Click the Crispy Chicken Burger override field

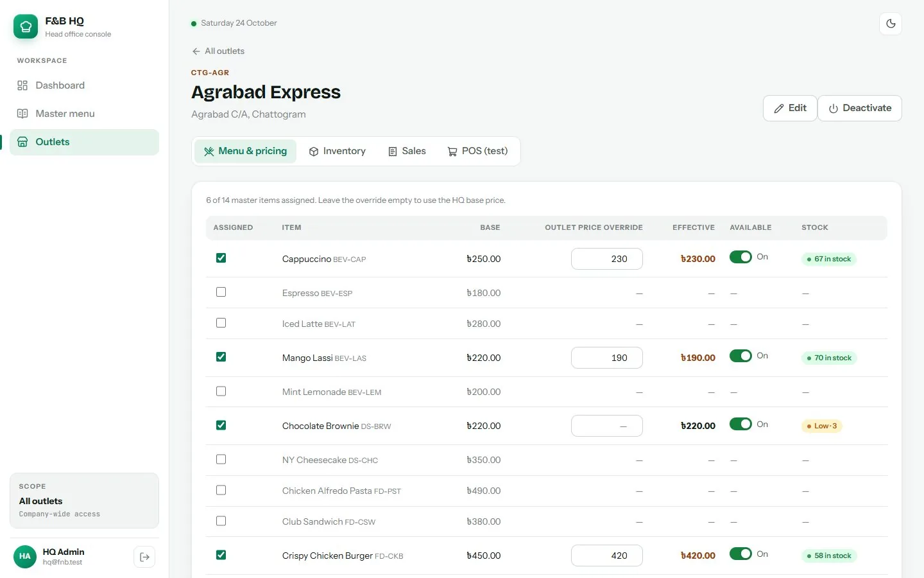coord(606,556)
